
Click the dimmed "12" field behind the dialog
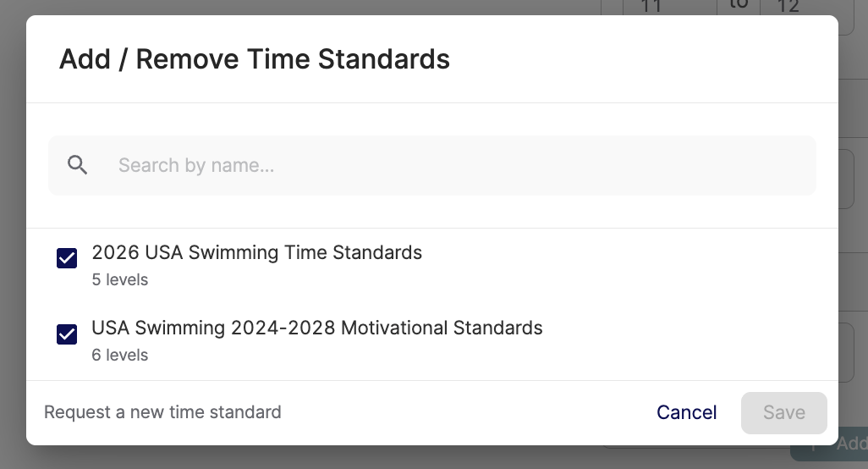tap(788, 7)
